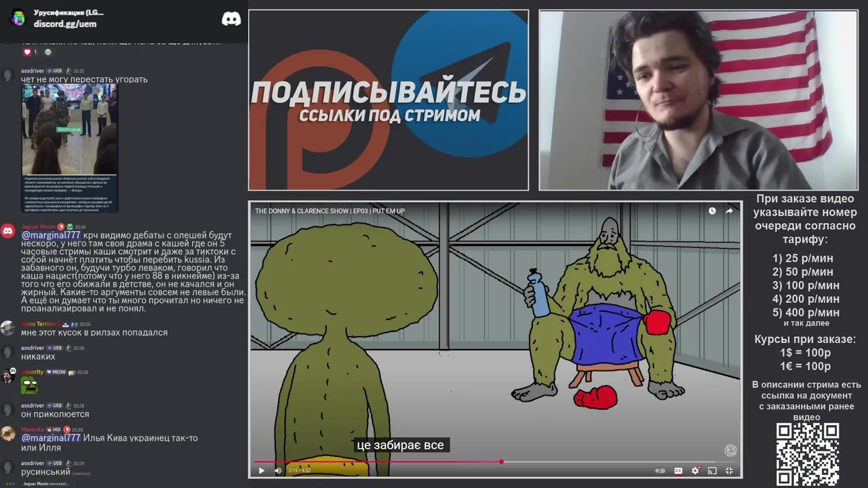Click Jeguar Monin's red Discord avatar
Viewport: 868px width, 488px height.
(x=8, y=231)
